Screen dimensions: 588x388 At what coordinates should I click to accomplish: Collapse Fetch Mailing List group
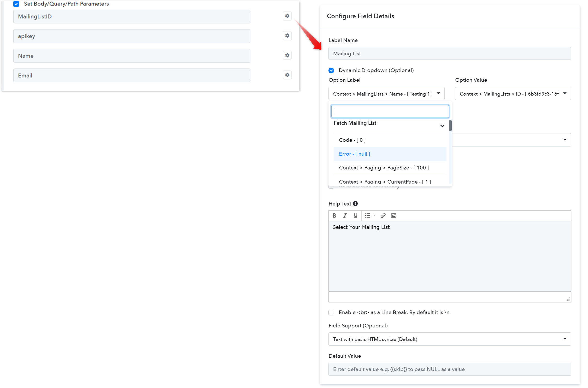click(442, 126)
